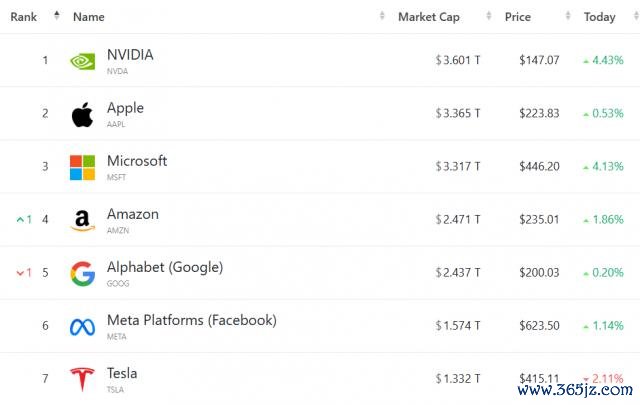The width and height of the screenshot is (640, 405).
Task: Click the Market Cap header text
Action: [429, 17]
